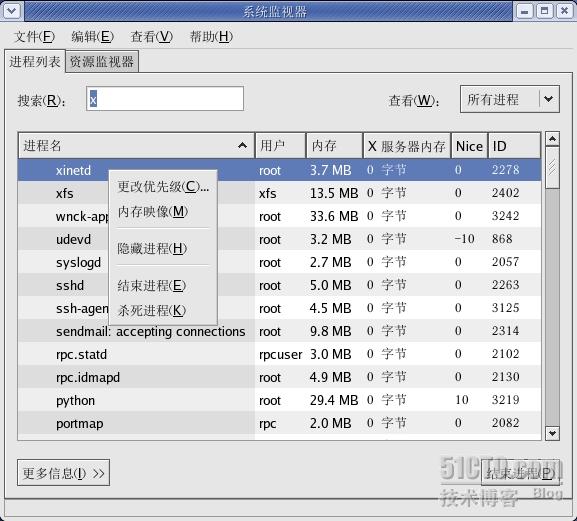This screenshot has width=577, height=521.
Task: Click the process ID 3242
Action: pos(506,216)
